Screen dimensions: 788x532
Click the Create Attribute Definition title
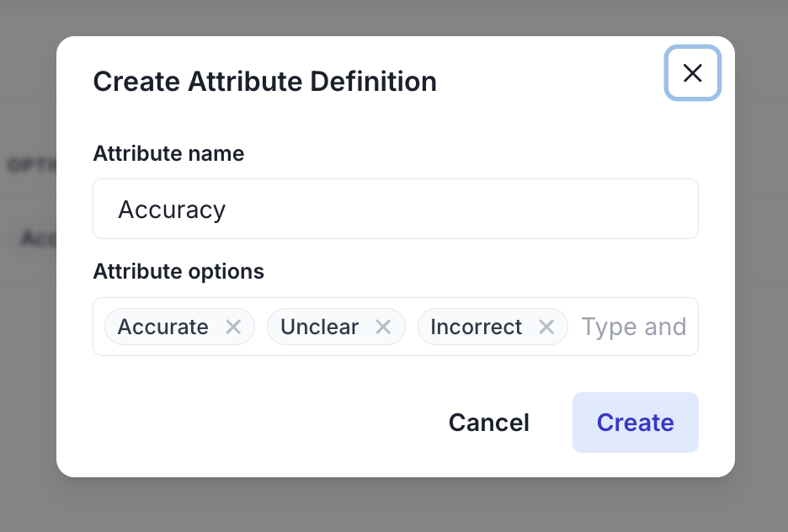pyautogui.click(x=264, y=81)
